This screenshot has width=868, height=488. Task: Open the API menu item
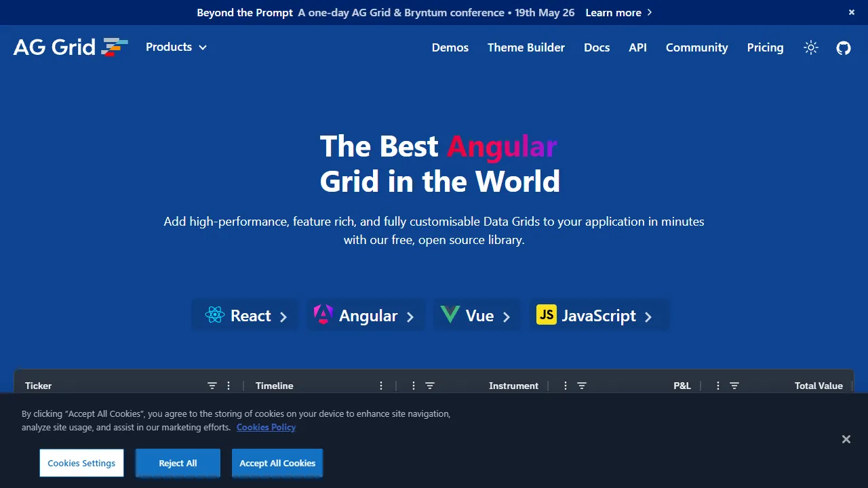point(637,47)
